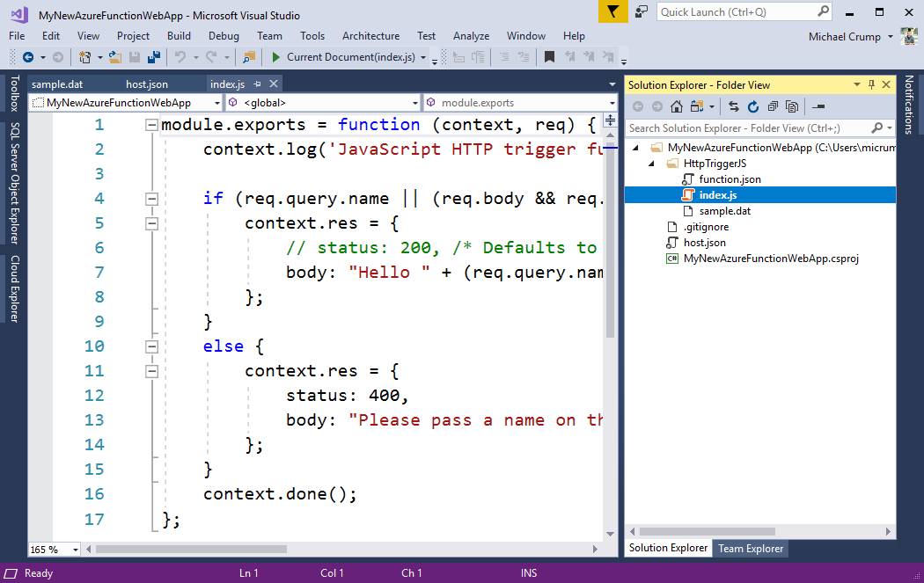This screenshot has width=924, height=583.
Task: Click the Save All toolbar icon
Action: (x=154, y=57)
